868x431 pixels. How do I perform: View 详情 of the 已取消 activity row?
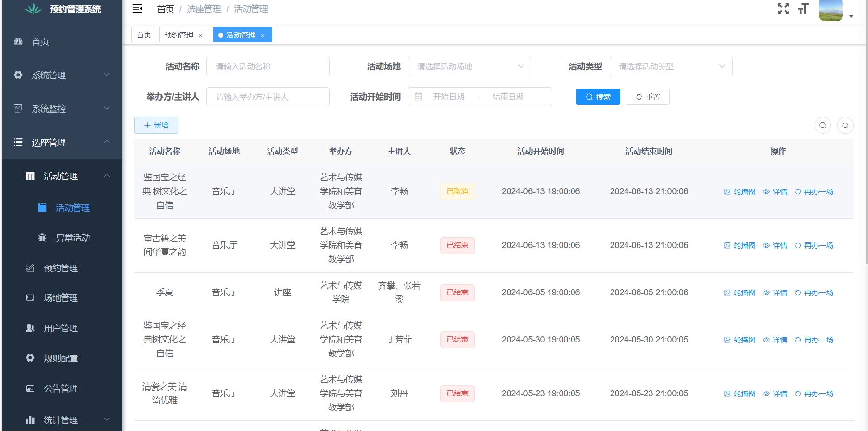[x=775, y=191]
